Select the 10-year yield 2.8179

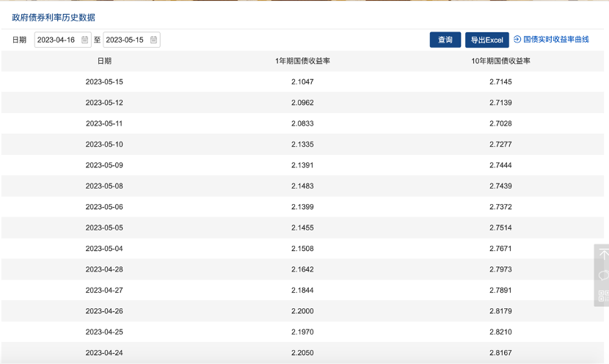click(x=500, y=311)
